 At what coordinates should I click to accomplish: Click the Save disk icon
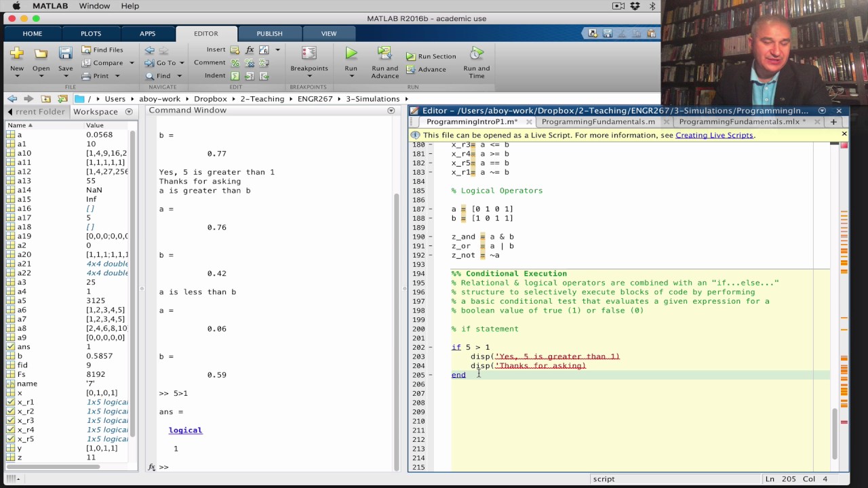[65, 54]
